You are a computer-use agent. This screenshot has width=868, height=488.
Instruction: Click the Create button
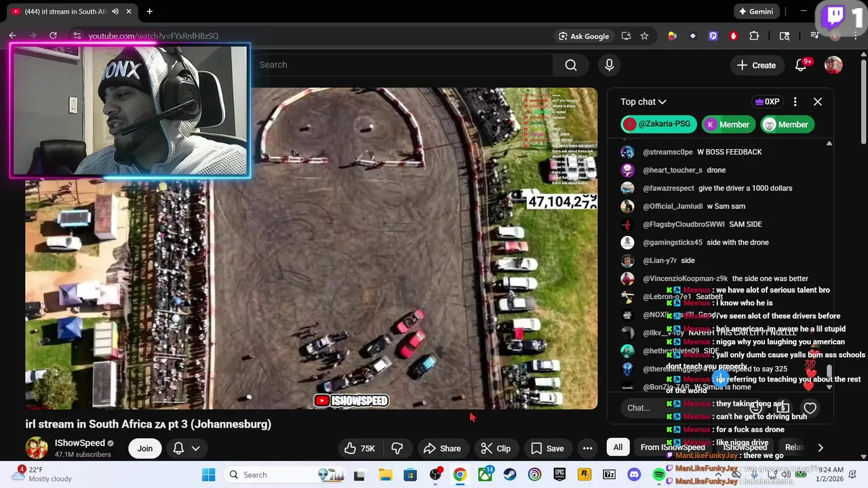click(756, 65)
